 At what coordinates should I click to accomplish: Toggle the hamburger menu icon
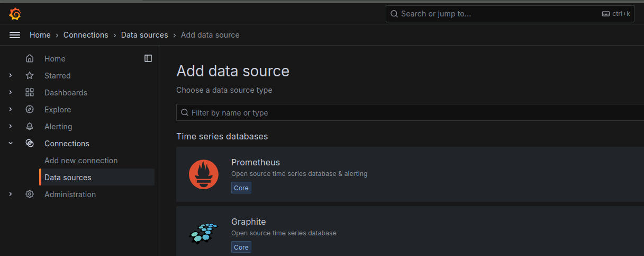15,35
